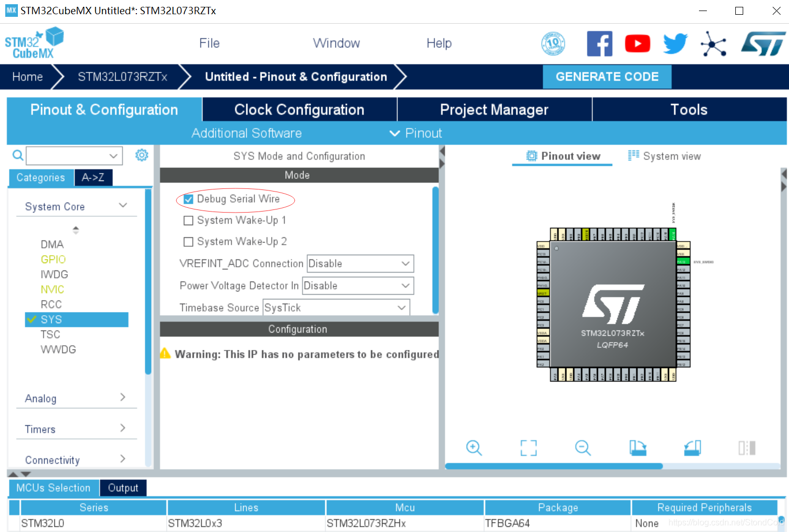The image size is (789, 532).
Task: Click the STM32L073RZHx Mcu cell
Action: pos(405,523)
